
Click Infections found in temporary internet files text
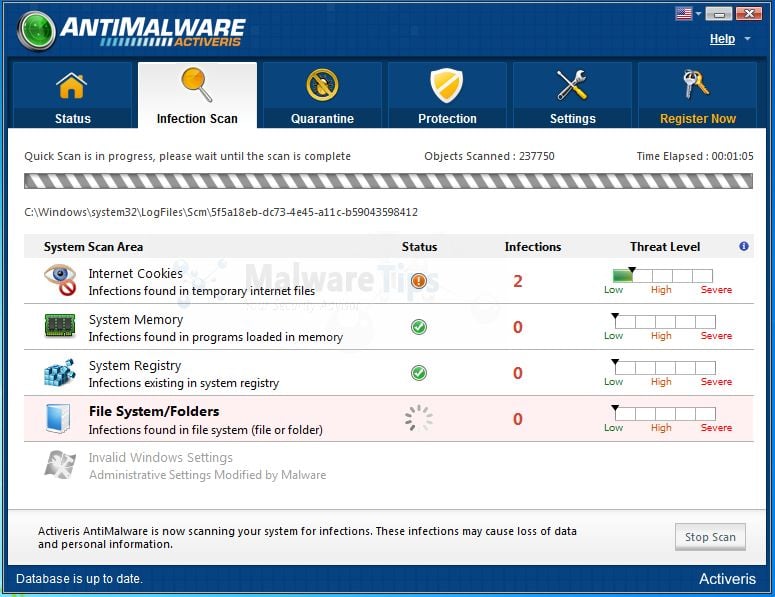[202, 291]
